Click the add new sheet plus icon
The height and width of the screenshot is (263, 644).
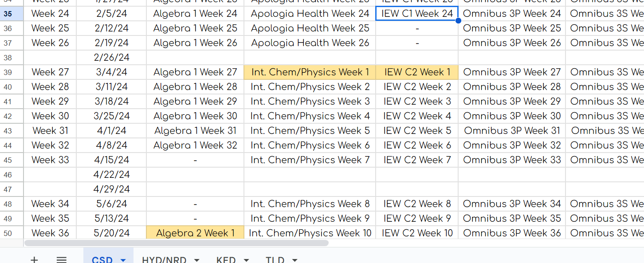34,259
